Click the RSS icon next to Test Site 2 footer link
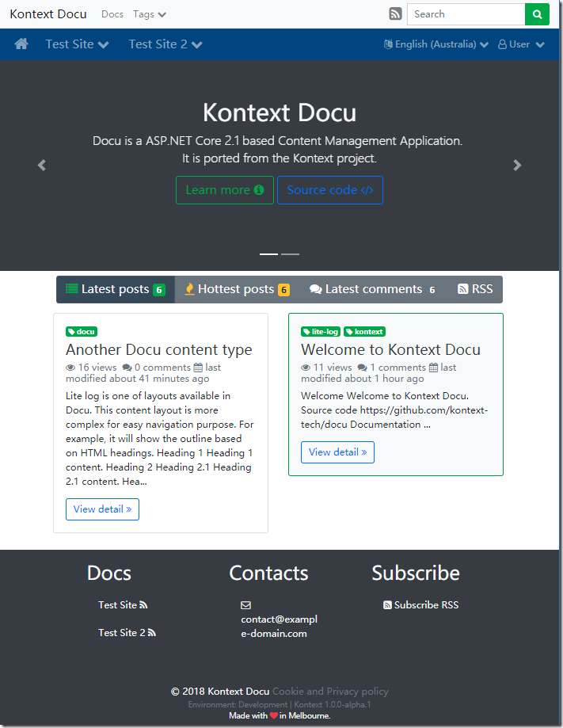The image size is (563, 728). (152, 633)
